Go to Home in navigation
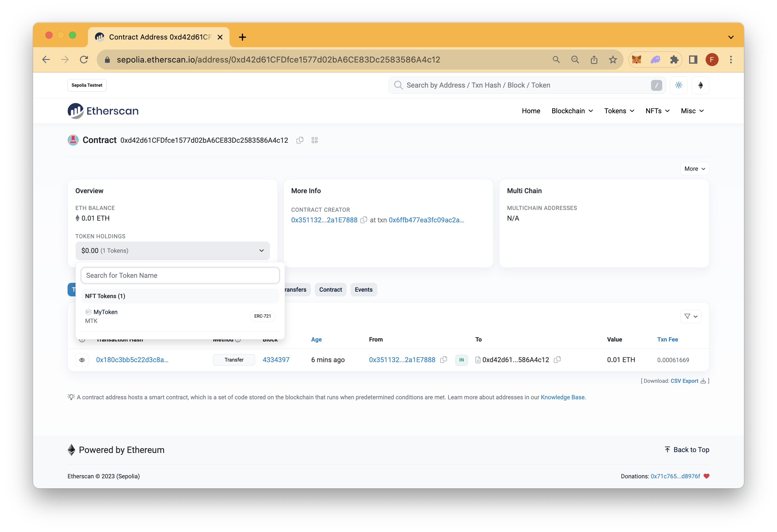The height and width of the screenshot is (532, 777). (531, 111)
